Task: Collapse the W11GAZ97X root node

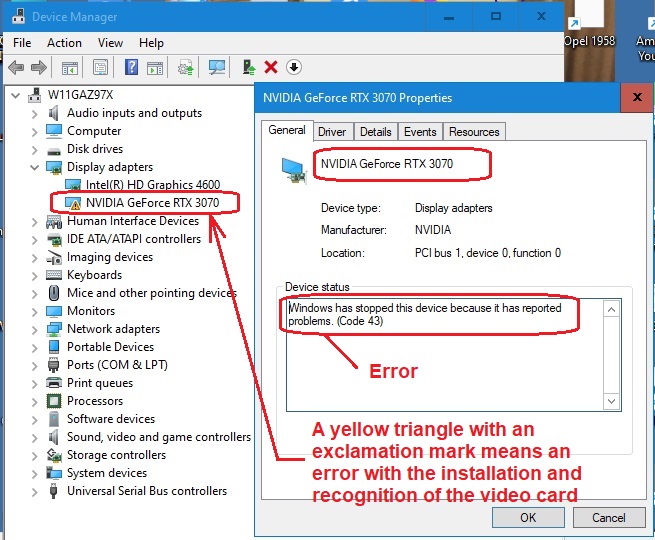Action: click(15, 96)
